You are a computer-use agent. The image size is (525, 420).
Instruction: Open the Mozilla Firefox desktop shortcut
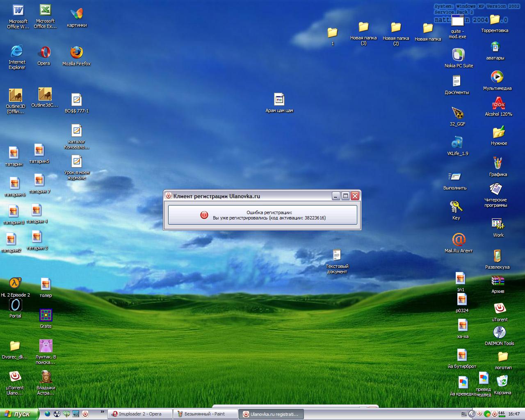(x=76, y=54)
